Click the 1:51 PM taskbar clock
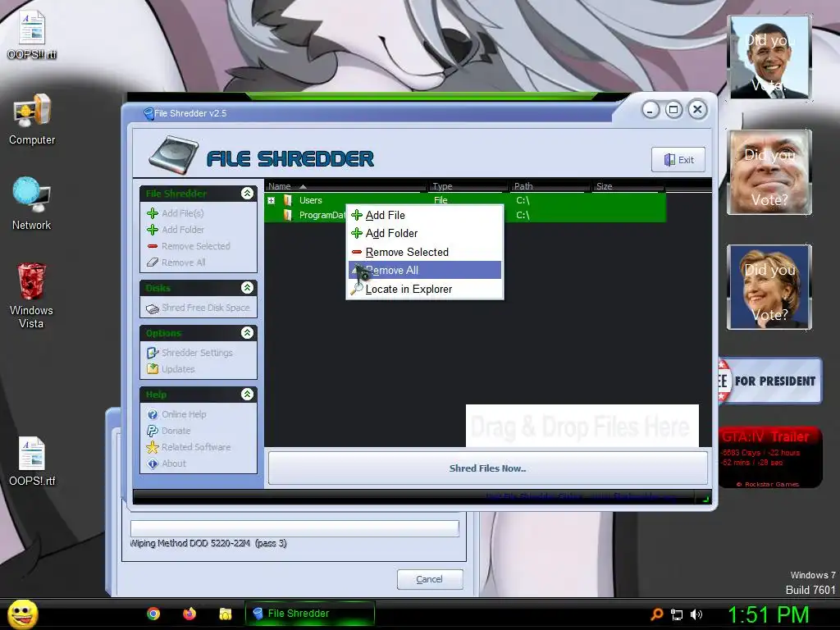This screenshot has width=840, height=630. pyautogui.click(x=768, y=614)
